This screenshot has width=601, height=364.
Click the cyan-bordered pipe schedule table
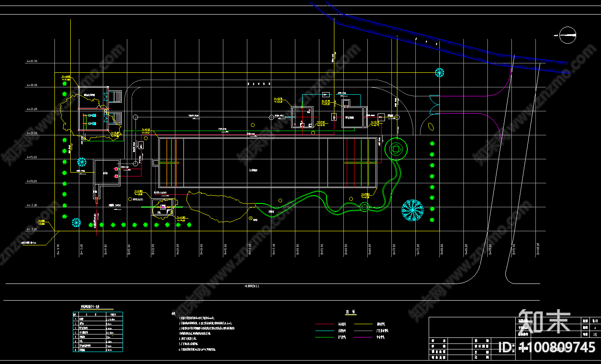click(98, 332)
